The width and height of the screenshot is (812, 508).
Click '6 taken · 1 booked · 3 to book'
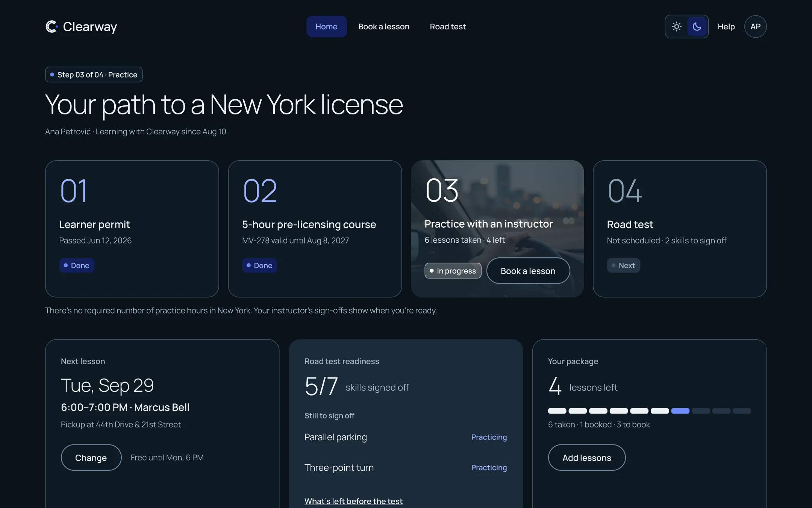click(x=599, y=424)
